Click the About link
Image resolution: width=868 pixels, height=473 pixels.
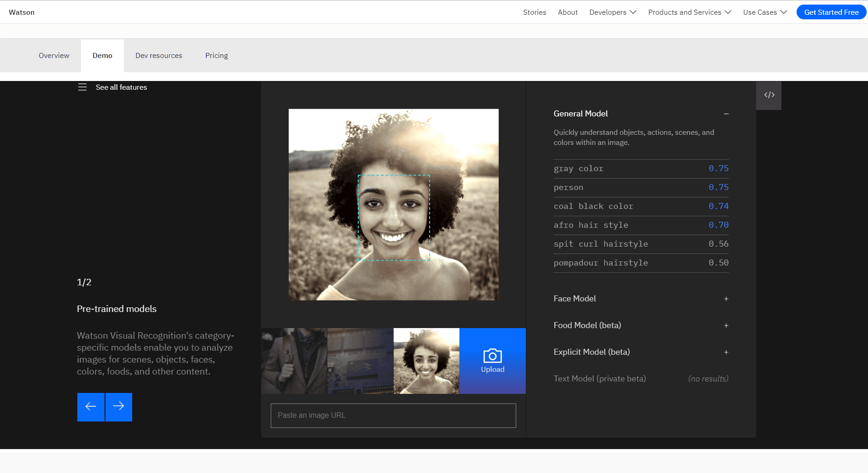567,12
